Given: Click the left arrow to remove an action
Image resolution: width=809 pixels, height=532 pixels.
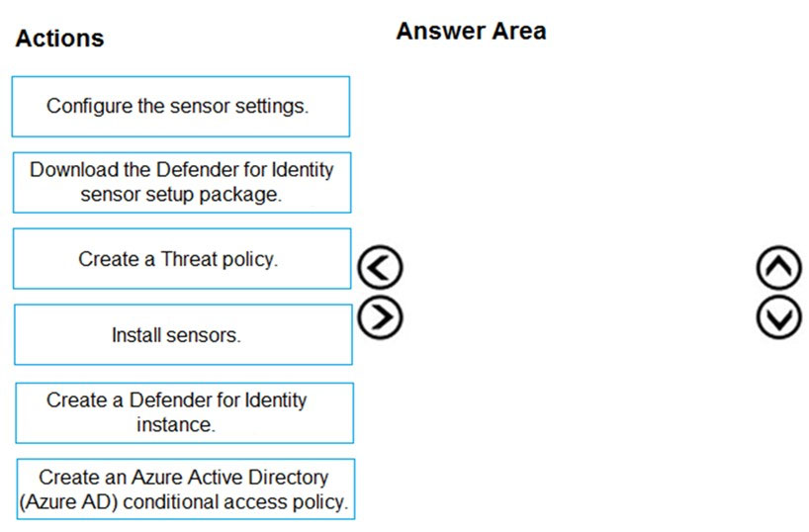Looking at the screenshot, I should 380,267.
